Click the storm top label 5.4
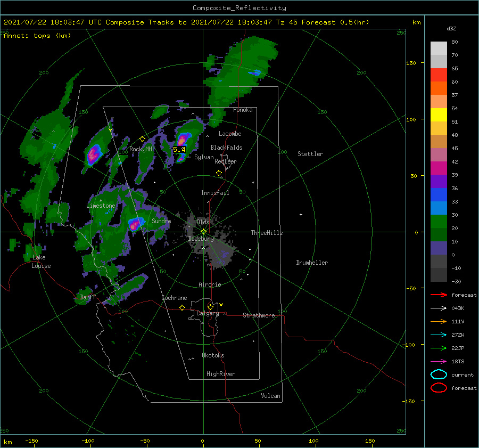 179,150
